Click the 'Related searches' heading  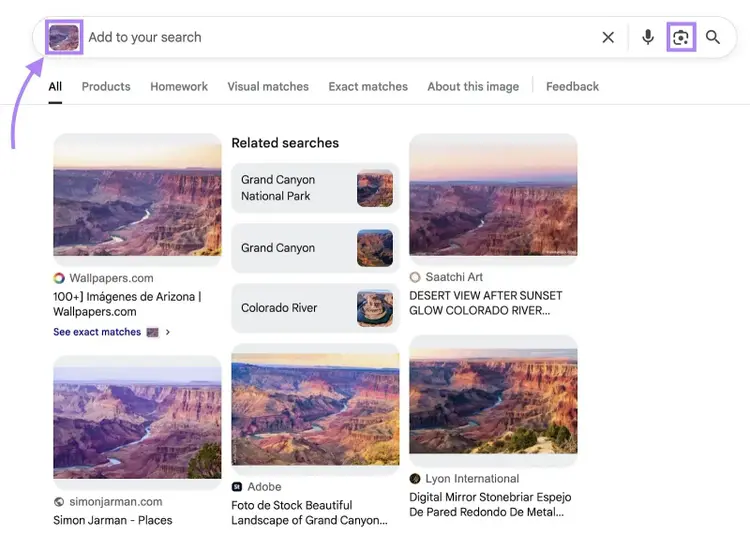point(285,143)
